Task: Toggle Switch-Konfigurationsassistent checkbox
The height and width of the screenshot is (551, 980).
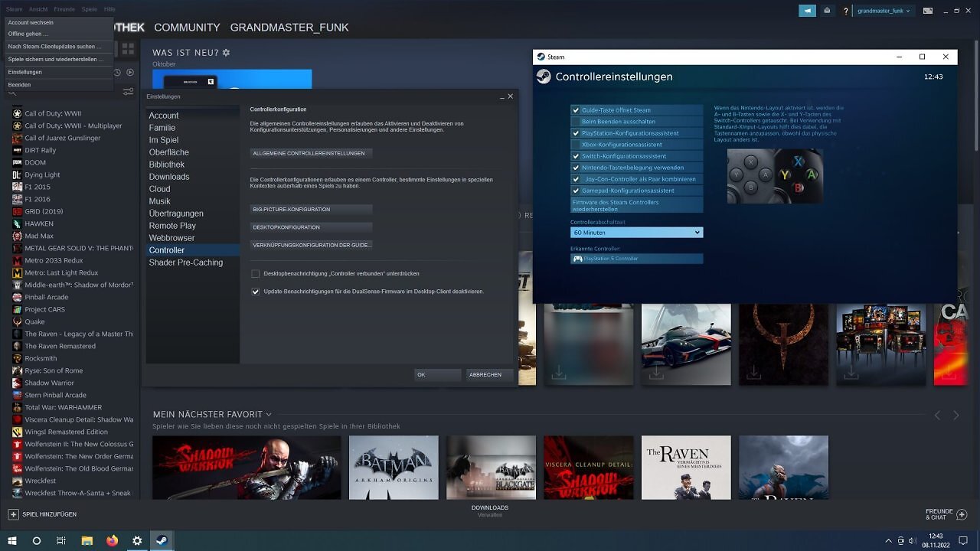Action: point(576,156)
